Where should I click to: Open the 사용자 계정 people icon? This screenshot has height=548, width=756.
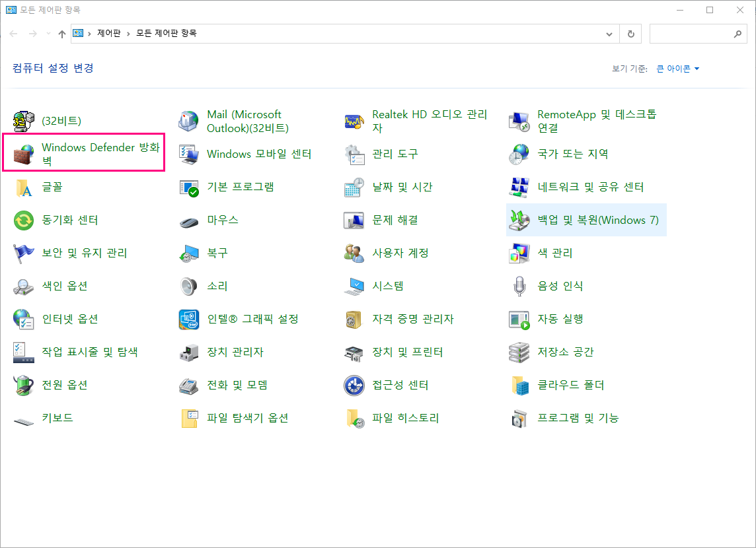(x=354, y=253)
